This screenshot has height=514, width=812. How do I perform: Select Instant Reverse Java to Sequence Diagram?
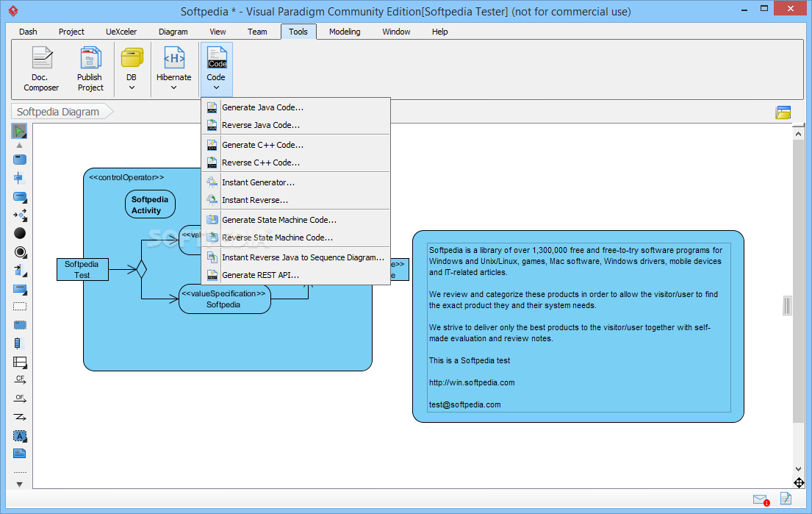click(295, 257)
